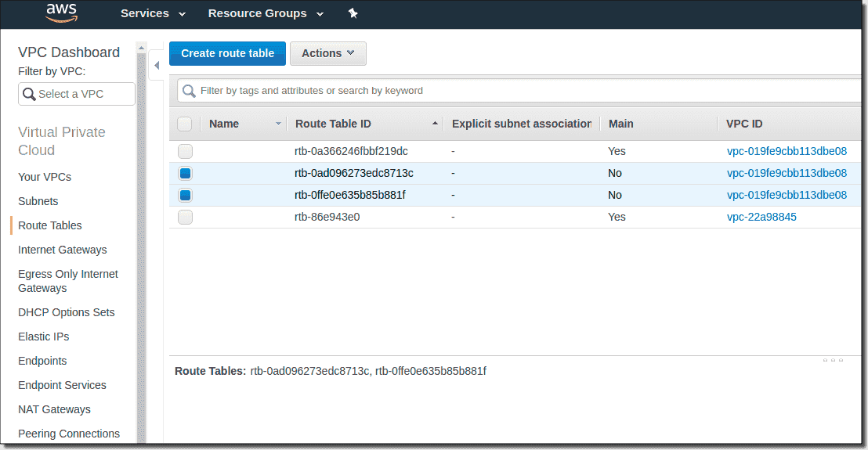Viewport: 868px width, 450px height.
Task: Collapse the side navigation with the arrow
Action: tap(157, 66)
